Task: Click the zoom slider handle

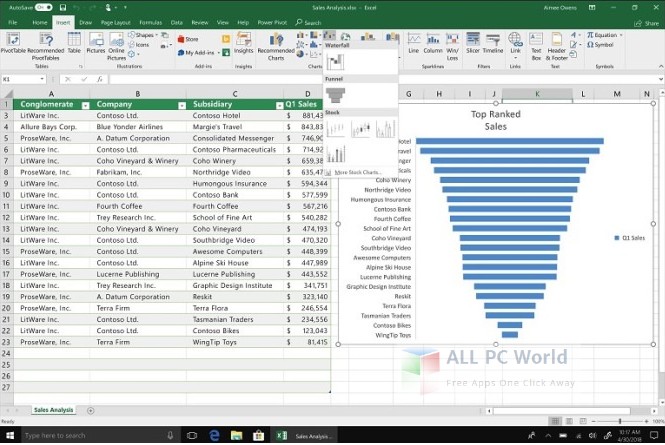Action: point(620,421)
